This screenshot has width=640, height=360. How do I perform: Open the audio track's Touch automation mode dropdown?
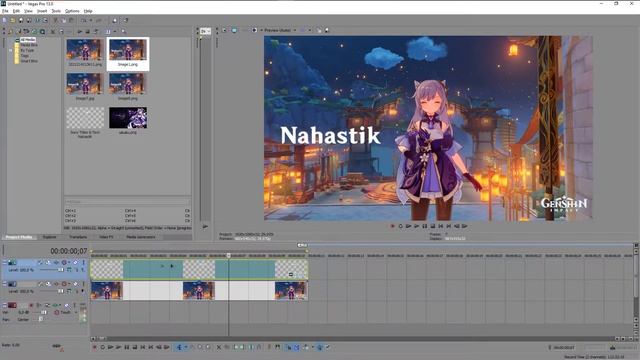pyautogui.click(x=76, y=312)
